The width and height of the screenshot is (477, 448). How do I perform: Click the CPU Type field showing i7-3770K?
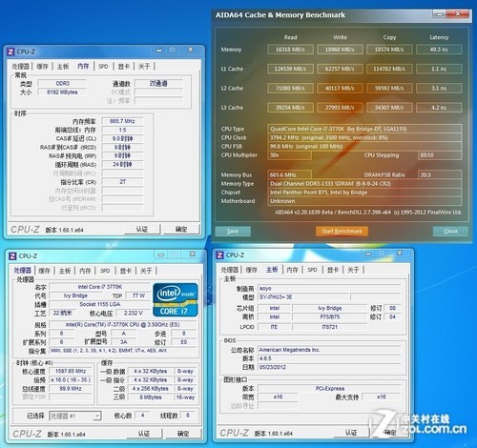click(364, 129)
